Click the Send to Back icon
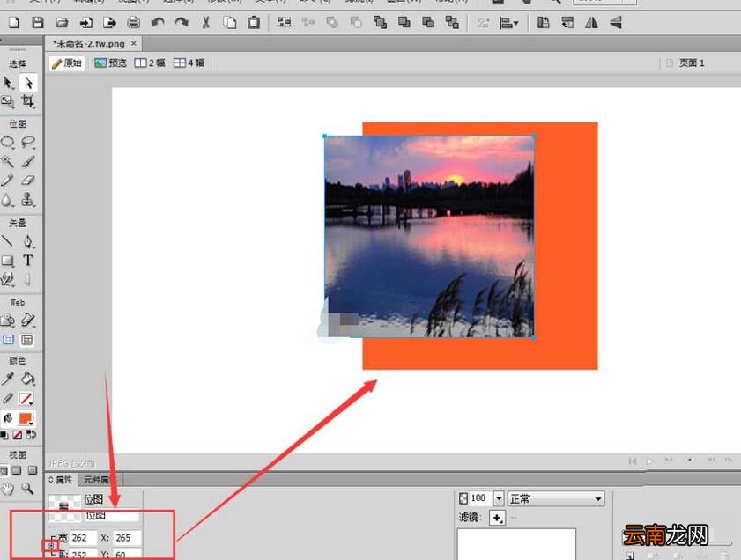The width and height of the screenshot is (741, 560). [x=452, y=23]
